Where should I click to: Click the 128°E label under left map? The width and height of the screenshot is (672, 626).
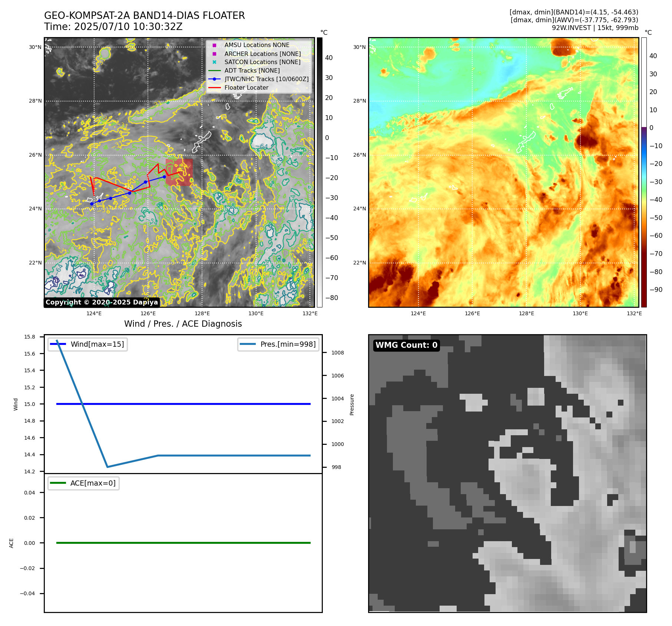pyautogui.click(x=203, y=313)
